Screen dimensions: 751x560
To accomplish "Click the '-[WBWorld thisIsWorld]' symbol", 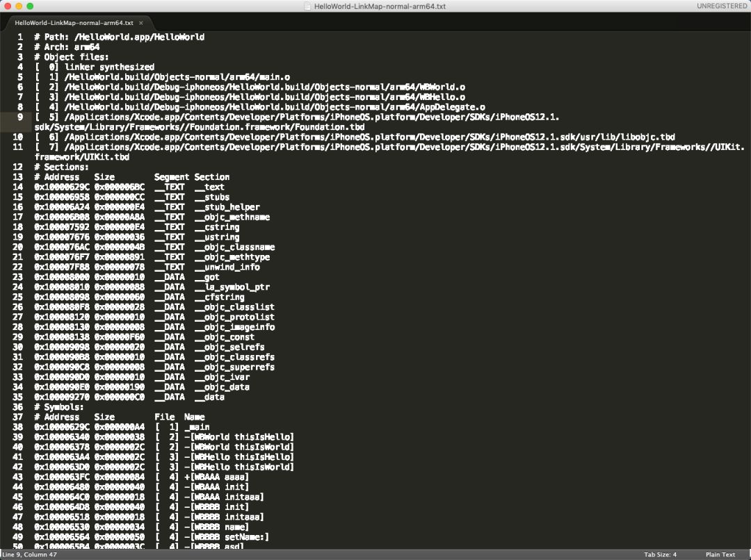I will tap(239, 448).
